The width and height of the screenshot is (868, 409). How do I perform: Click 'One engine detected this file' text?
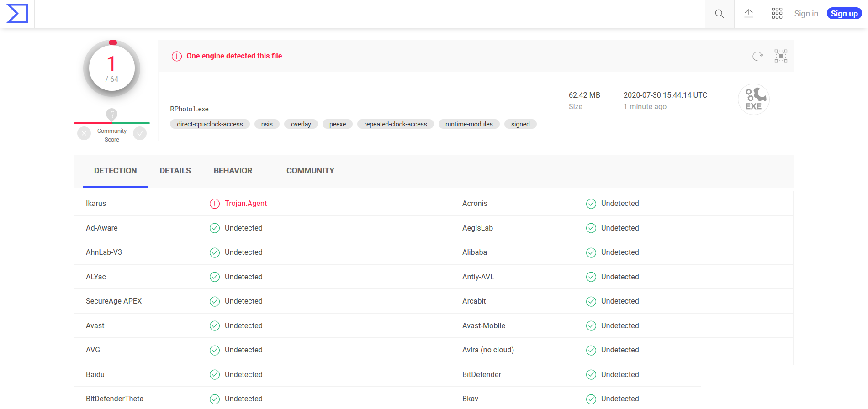pyautogui.click(x=234, y=56)
